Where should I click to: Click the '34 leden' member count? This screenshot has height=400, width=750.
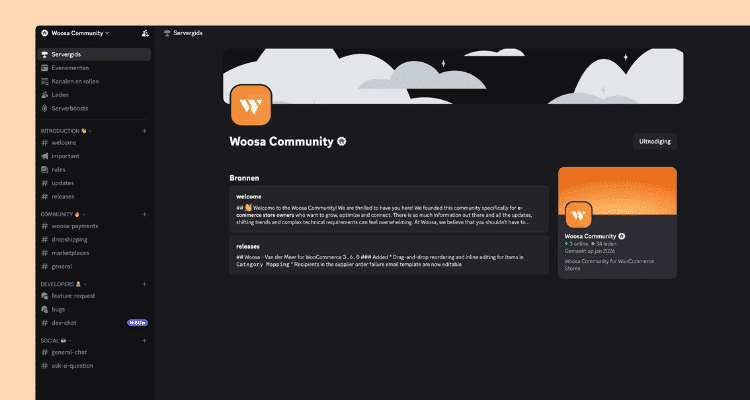click(604, 244)
